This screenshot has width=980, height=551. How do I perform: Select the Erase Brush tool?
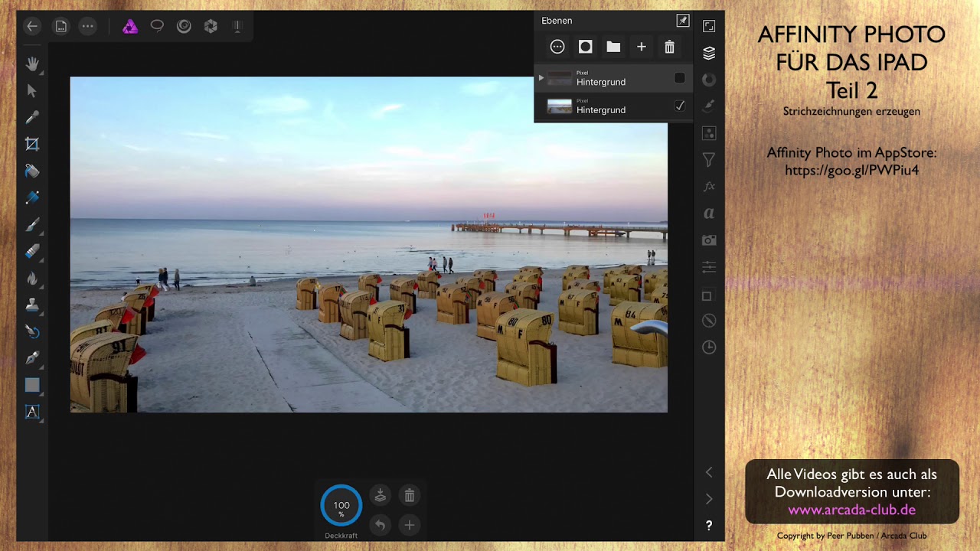tap(32, 251)
